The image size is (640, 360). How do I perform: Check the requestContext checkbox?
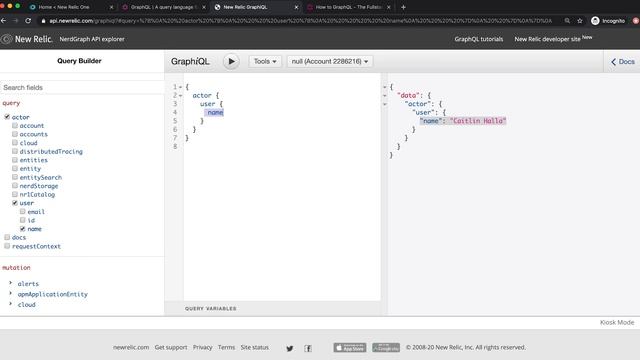click(7, 246)
